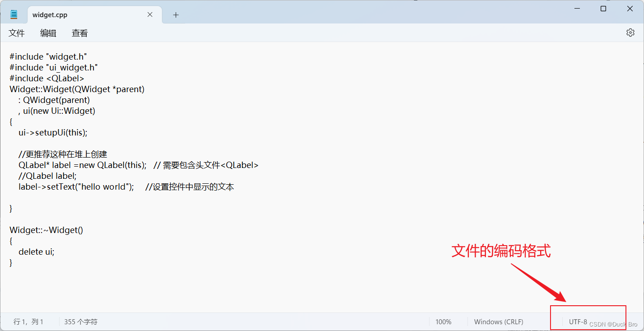Click the line #include <QLabel>
Image resolution: width=644 pixels, height=331 pixels.
tap(47, 78)
